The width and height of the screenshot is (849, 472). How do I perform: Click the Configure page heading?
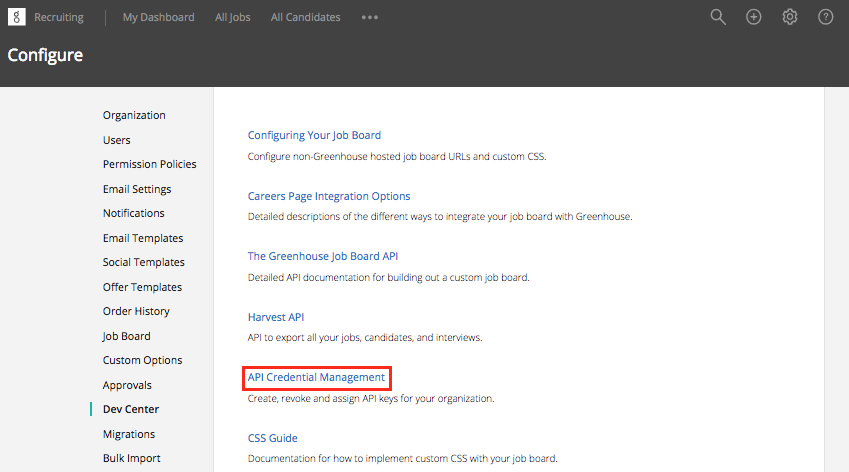(x=45, y=55)
